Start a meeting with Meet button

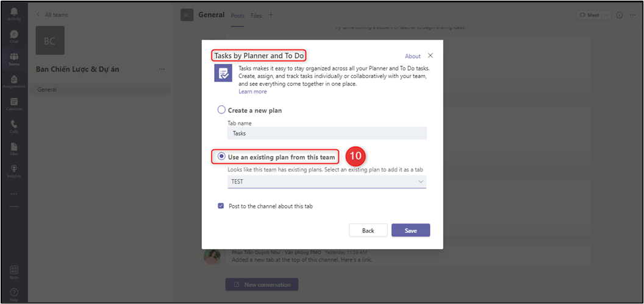(589, 15)
